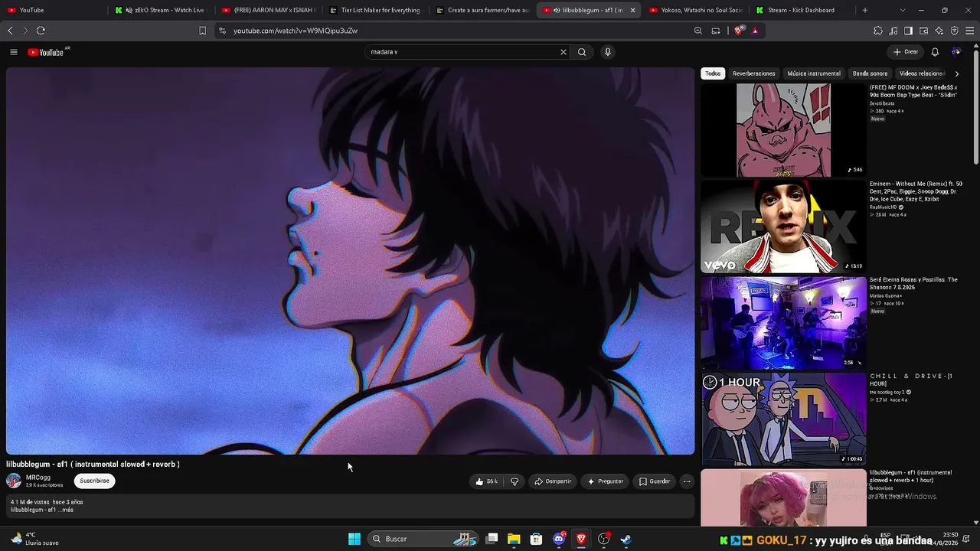The image size is (980, 551).
Task: Show more filter chips with right arrow
Action: pos(957,73)
